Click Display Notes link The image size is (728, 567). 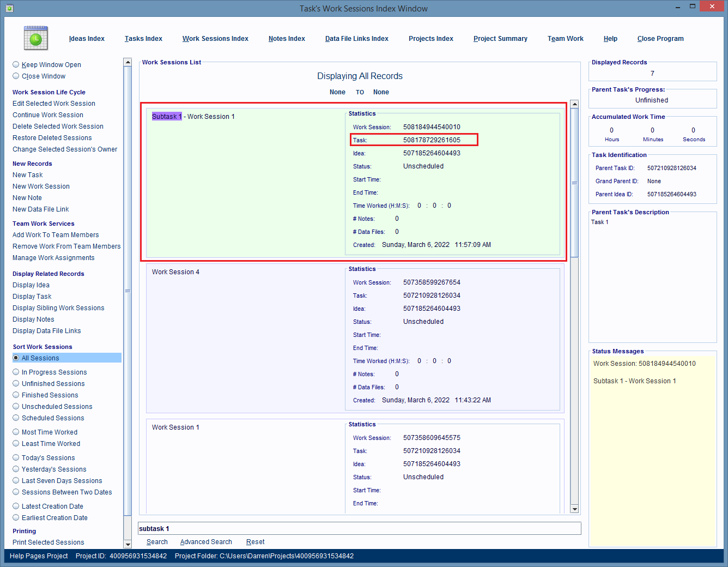[33, 319]
